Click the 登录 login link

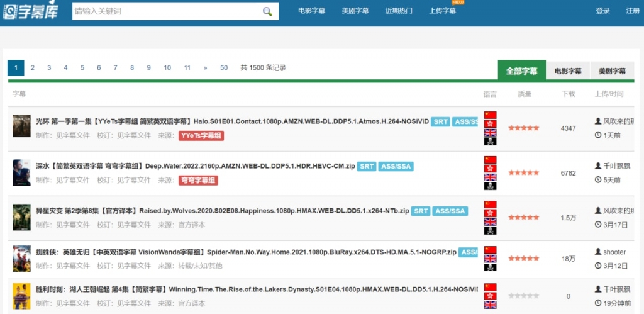click(x=602, y=11)
